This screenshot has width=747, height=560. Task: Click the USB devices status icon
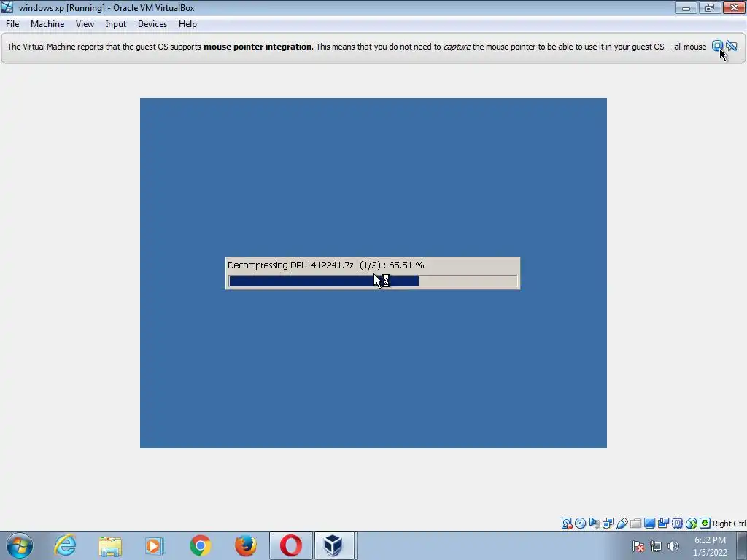622,524
